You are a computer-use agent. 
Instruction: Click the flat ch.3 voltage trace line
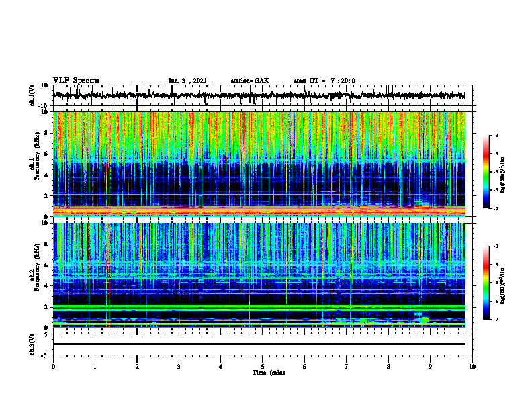click(x=259, y=344)
